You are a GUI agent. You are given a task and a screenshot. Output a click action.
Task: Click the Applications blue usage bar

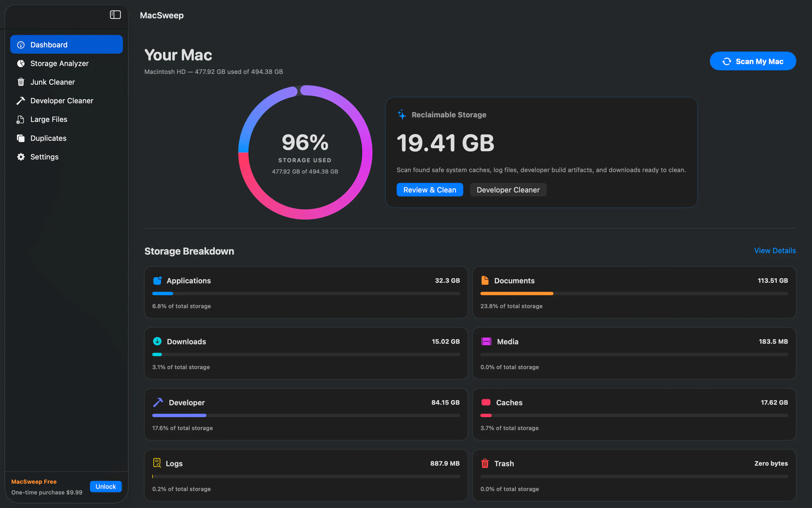point(163,294)
